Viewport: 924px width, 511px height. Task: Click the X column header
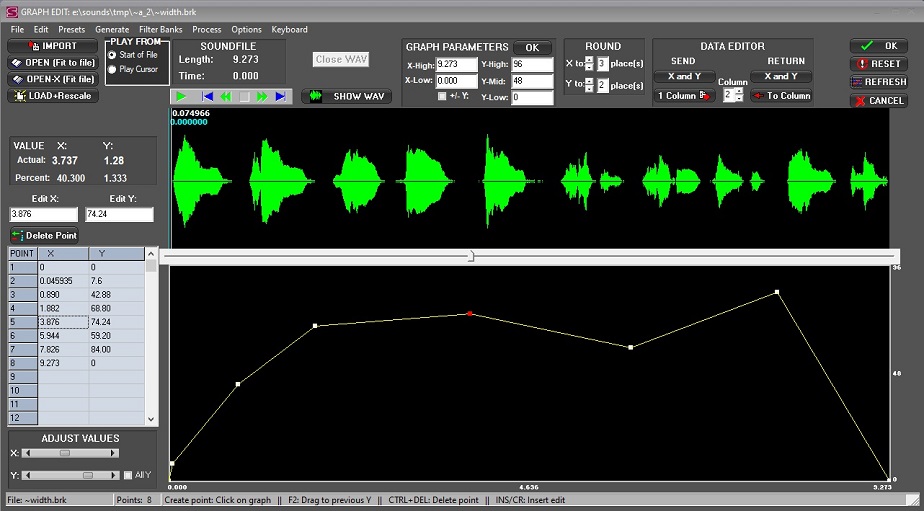point(64,253)
